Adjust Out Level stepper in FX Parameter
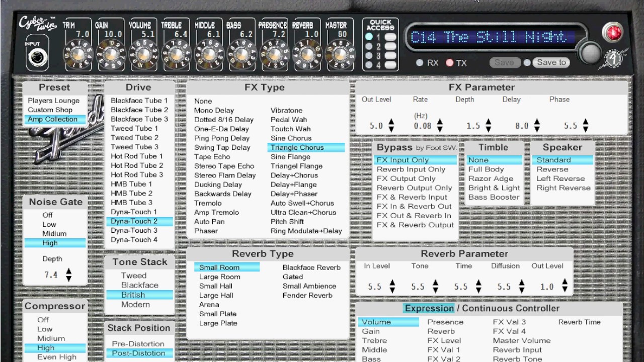644x362 pixels. [391, 126]
